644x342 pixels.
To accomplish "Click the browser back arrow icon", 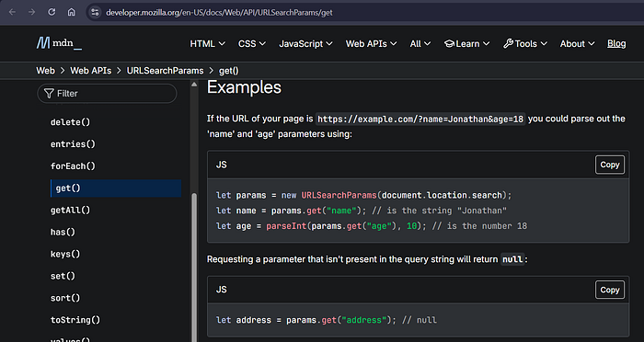I will [x=12, y=12].
